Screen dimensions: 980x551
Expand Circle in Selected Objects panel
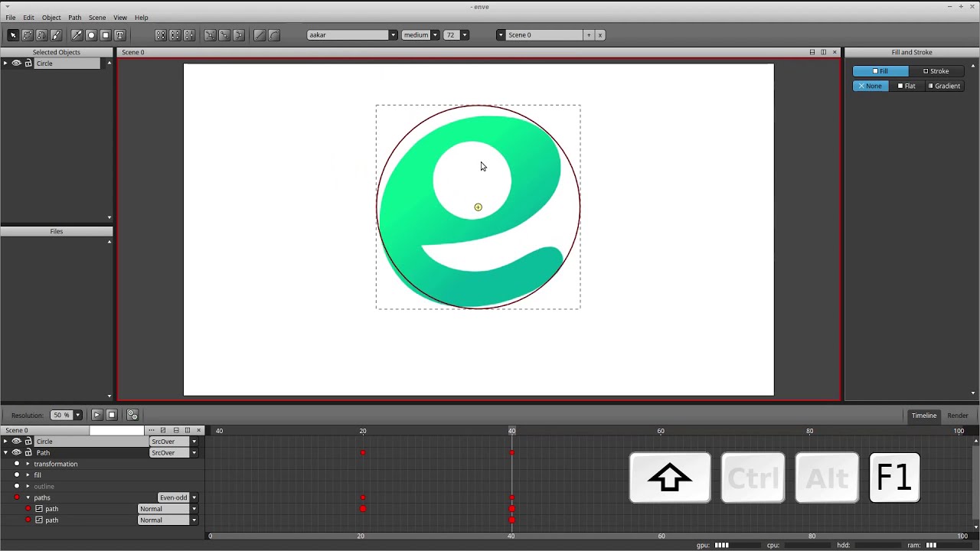pos(5,64)
